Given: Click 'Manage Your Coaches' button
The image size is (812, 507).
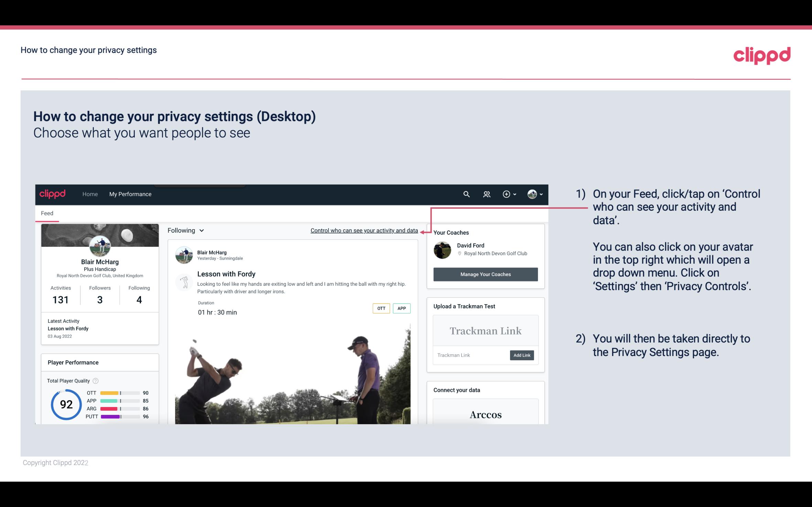Looking at the screenshot, I should 486,274.
